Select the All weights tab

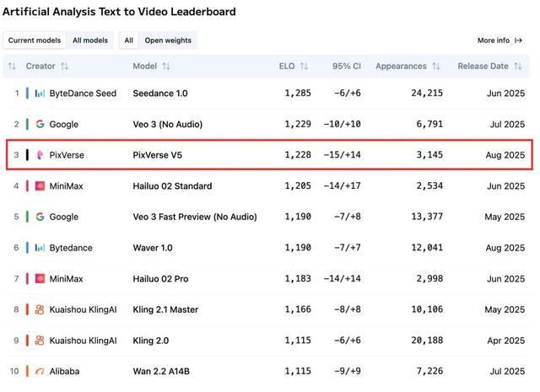click(x=128, y=40)
